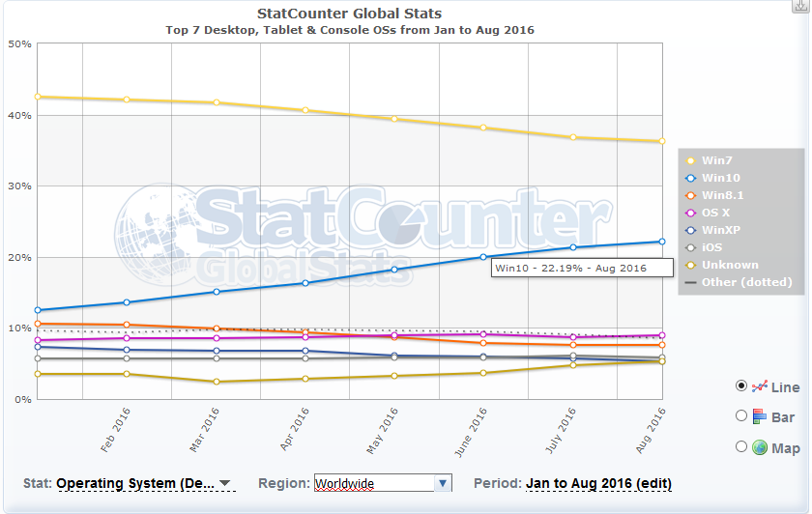Open the Operating System stat dropdown

point(144,483)
